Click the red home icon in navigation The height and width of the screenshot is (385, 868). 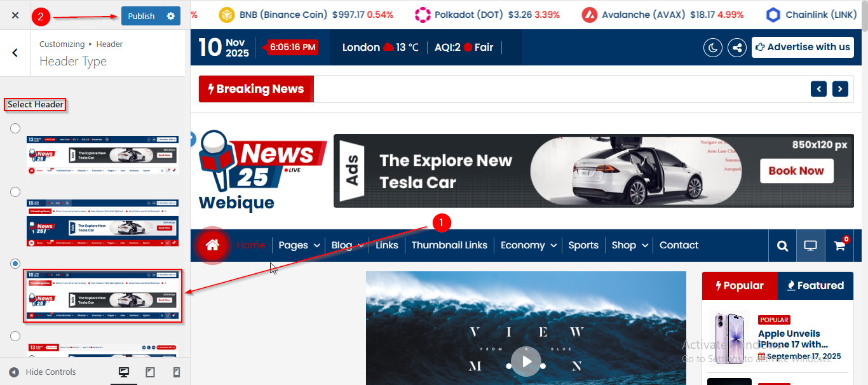tap(212, 245)
